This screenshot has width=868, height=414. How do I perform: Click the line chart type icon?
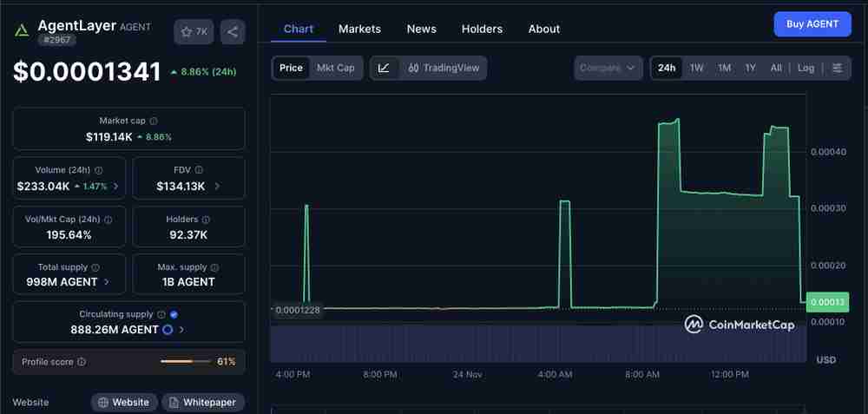[384, 68]
